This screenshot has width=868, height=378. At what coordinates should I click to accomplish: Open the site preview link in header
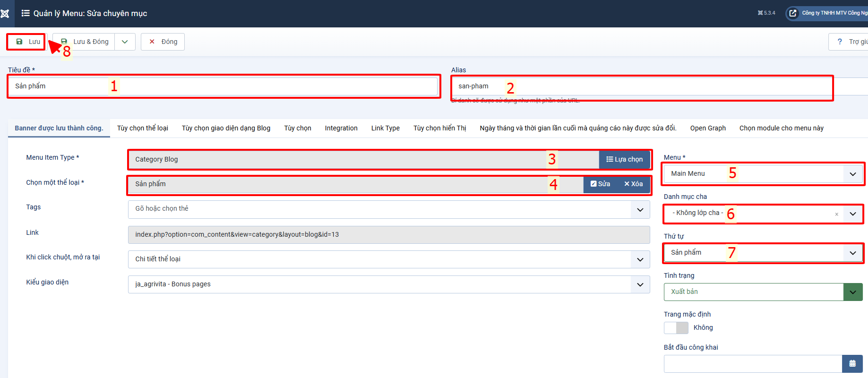tap(827, 13)
